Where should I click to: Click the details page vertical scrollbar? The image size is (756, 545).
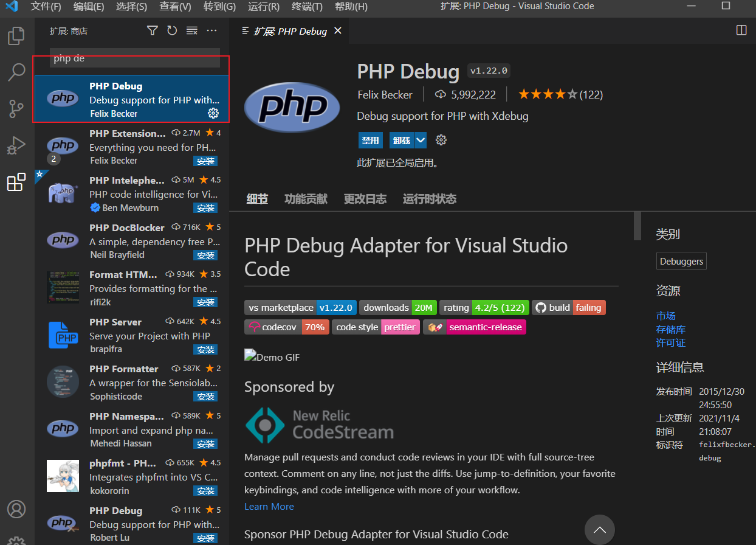(637, 226)
